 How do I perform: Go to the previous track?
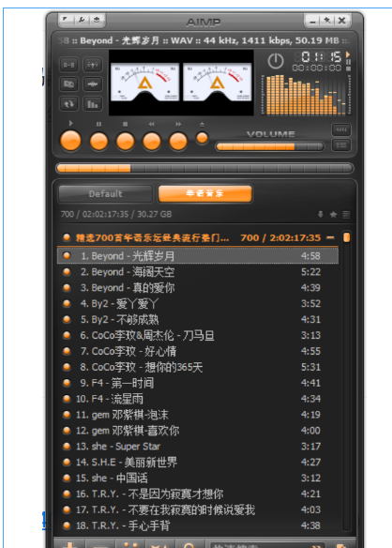pyautogui.click(x=152, y=142)
